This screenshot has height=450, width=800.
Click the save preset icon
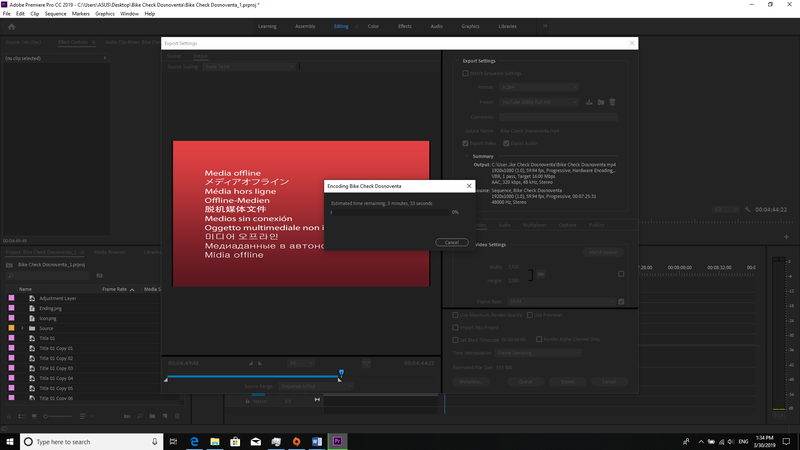[x=590, y=102]
